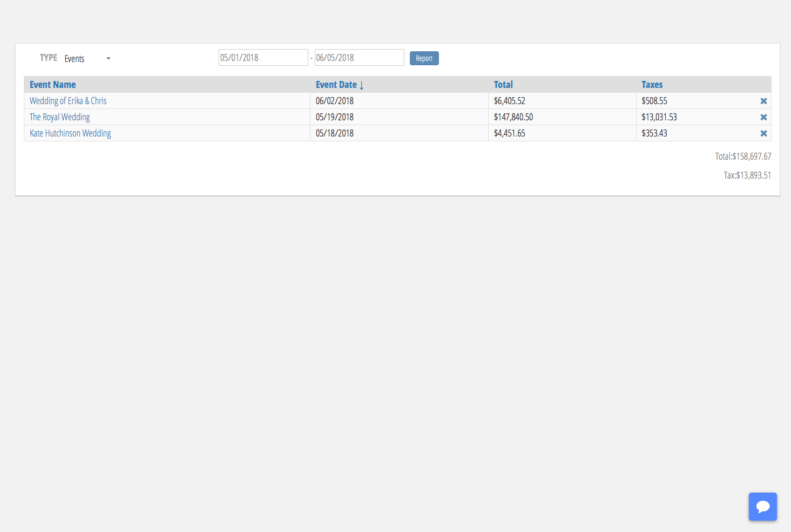Image resolution: width=791 pixels, height=532 pixels.
Task: Click the grand Total $158,697.67 text
Action: [x=743, y=156]
